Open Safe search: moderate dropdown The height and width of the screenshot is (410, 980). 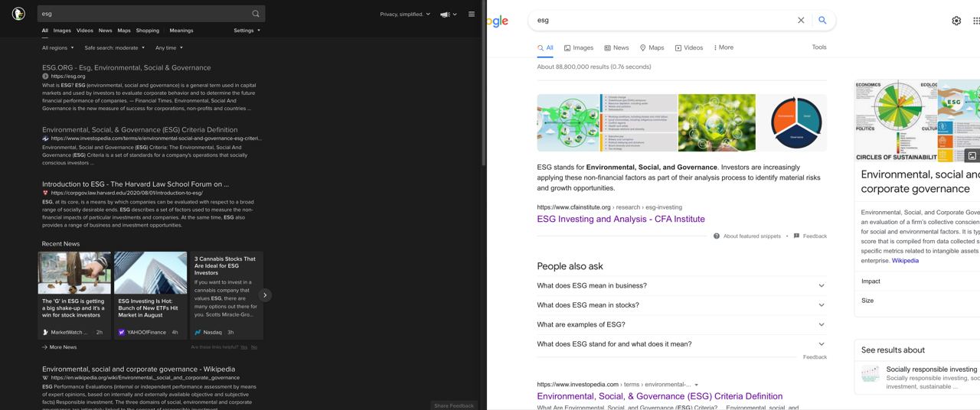click(x=115, y=47)
